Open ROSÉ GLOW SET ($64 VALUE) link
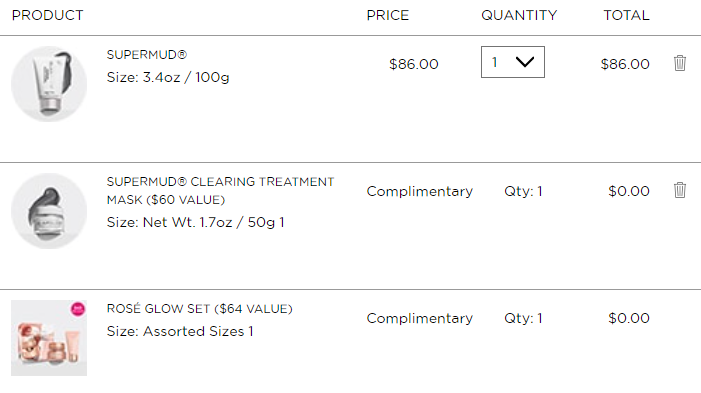Viewport: 701px width, 393px height. click(x=199, y=308)
